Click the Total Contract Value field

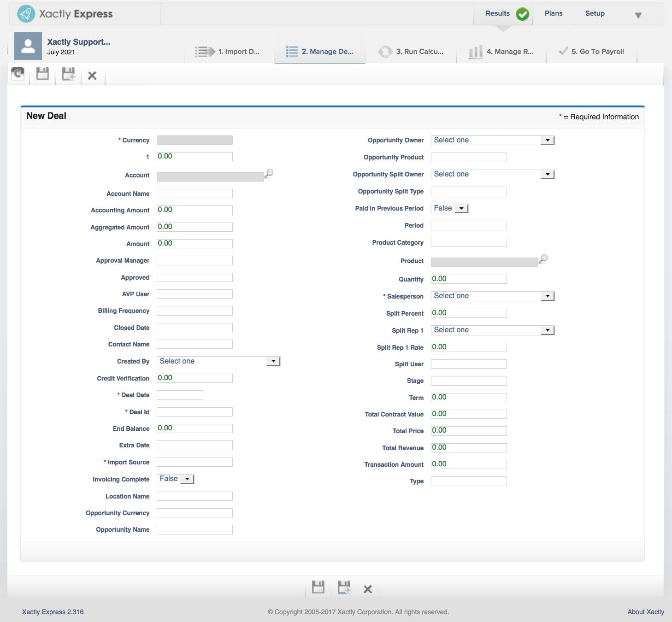(x=469, y=414)
